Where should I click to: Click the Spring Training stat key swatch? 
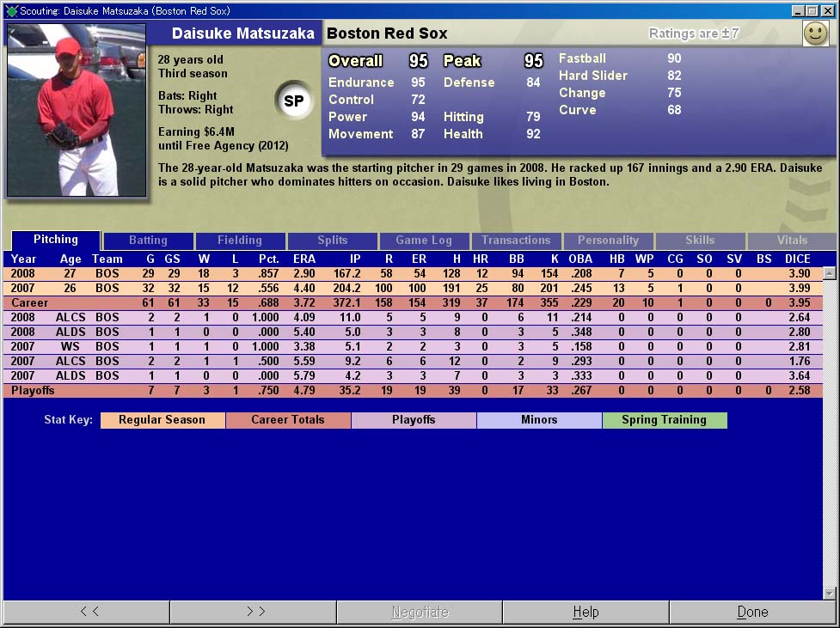point(664,420)
